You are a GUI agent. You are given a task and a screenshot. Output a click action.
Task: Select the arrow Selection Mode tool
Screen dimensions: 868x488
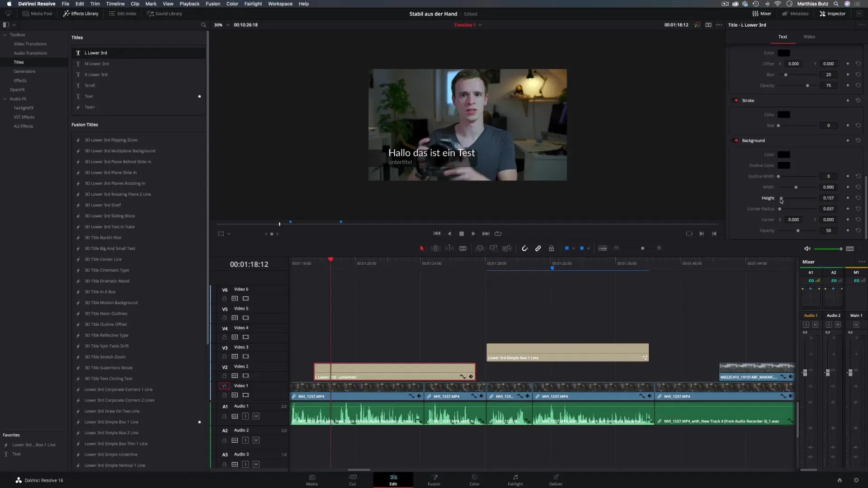422,248
